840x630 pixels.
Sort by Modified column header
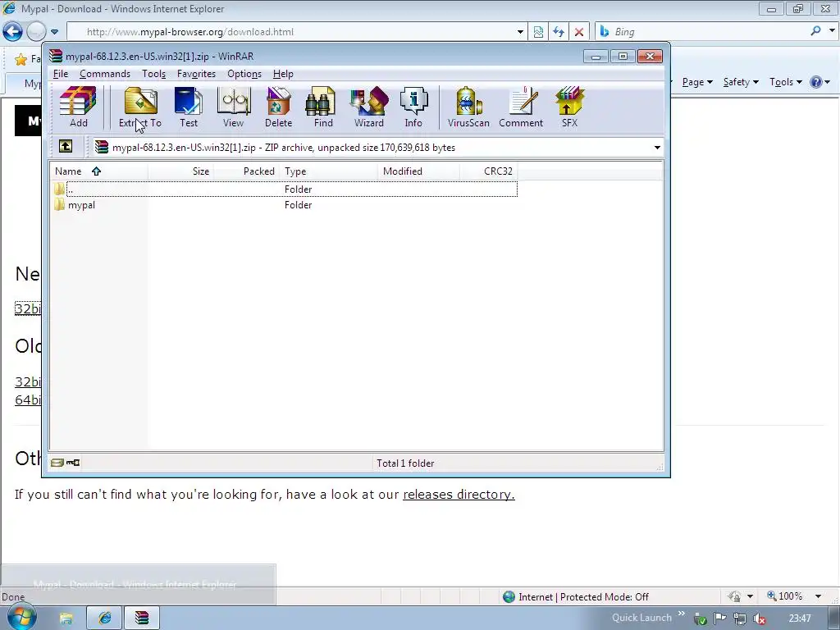coord(418,171)
